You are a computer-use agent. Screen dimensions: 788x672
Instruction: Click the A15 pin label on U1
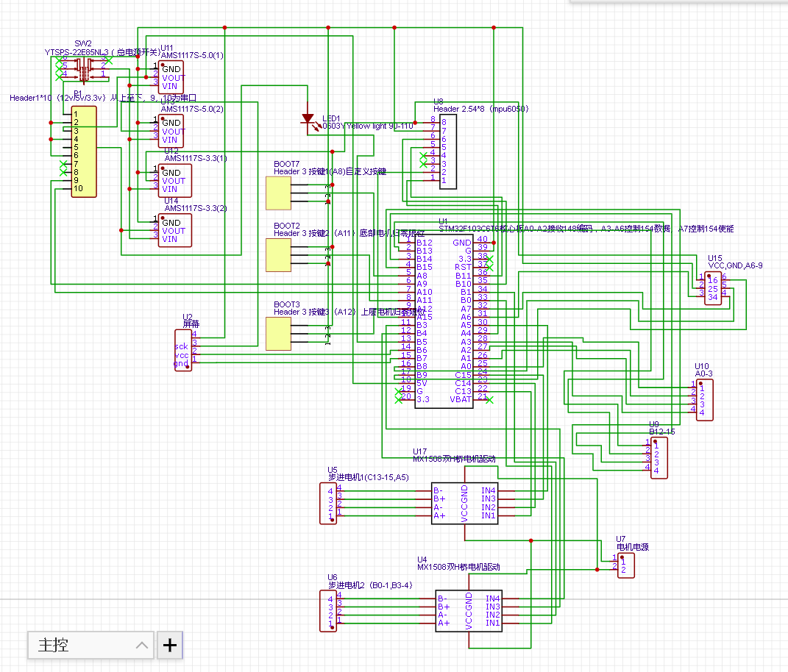click(424, 317)
